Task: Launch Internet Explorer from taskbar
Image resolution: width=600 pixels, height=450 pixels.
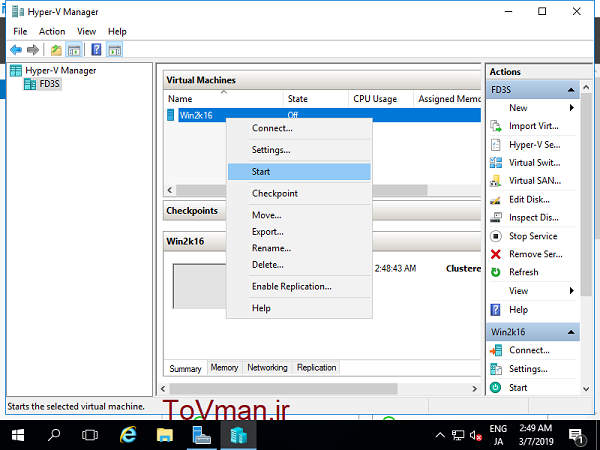Action: [128, 435]
